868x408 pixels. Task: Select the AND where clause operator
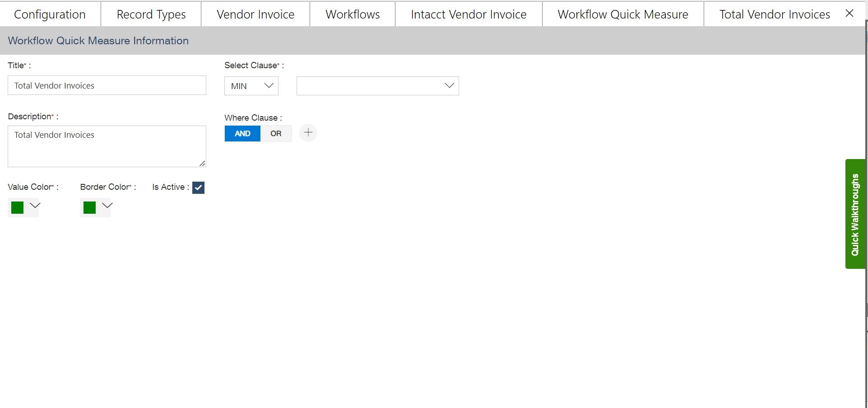(242, 133)
